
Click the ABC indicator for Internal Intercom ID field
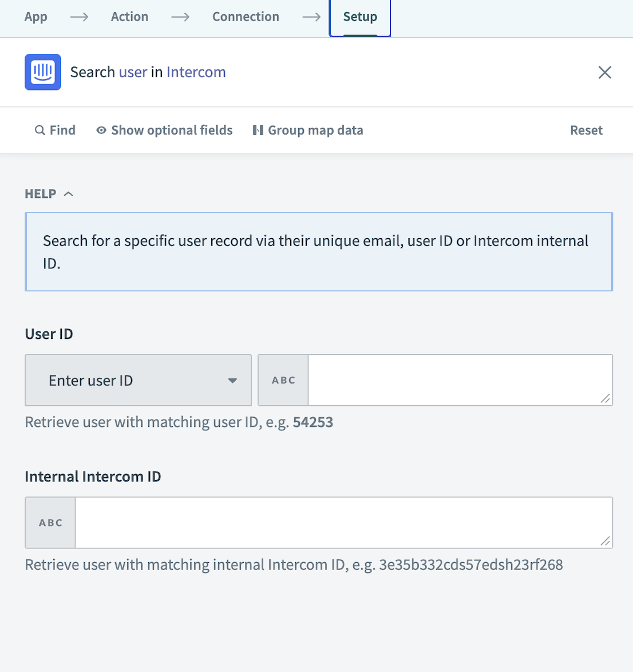click(x=50, y=522)
